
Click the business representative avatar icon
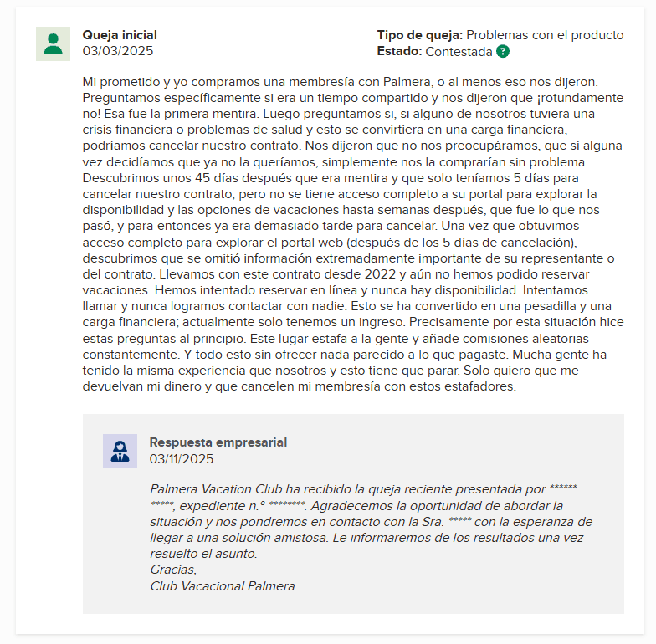coord(120,451)
